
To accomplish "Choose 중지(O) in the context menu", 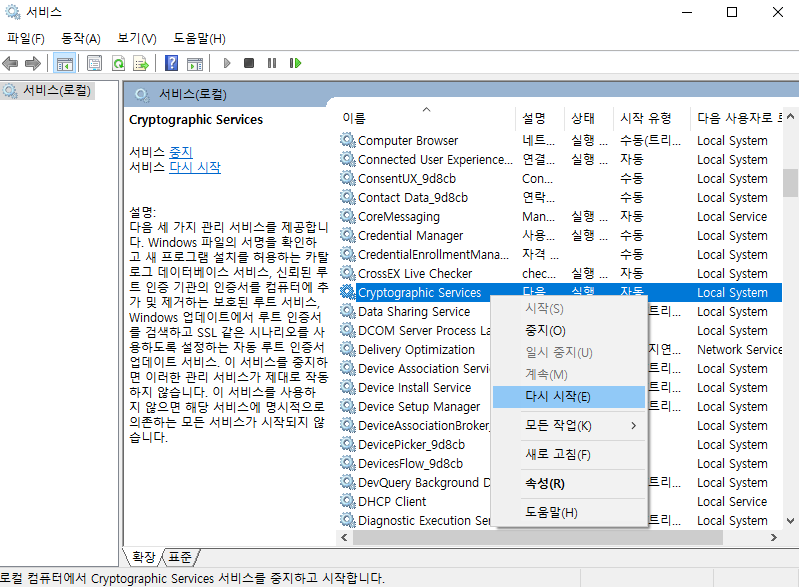I will click(569, 331).
